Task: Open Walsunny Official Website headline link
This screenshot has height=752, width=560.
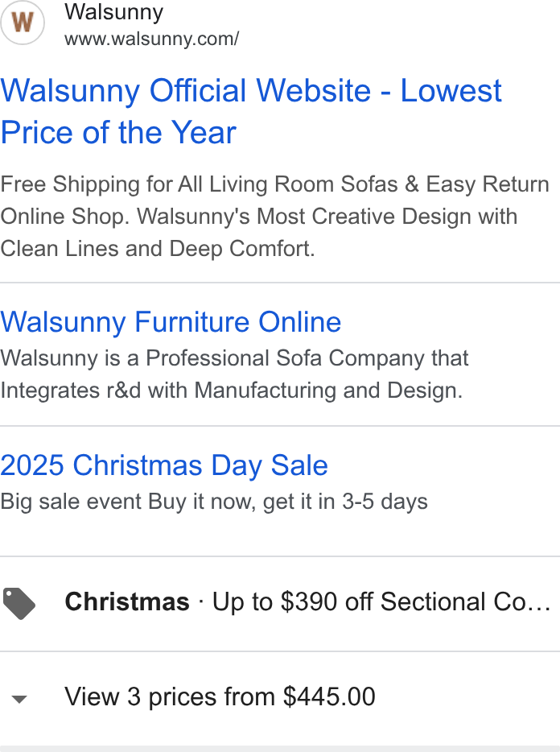Action: pyautogui.click(x=251, y=111)
